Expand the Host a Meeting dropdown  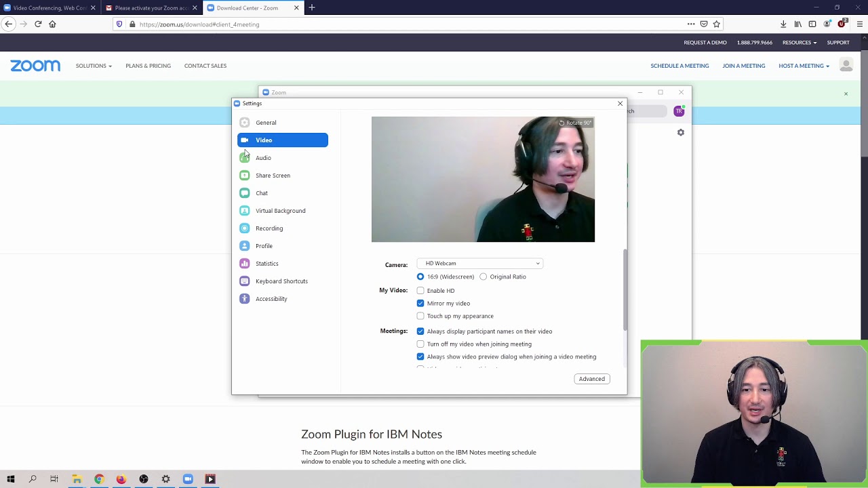804,66
